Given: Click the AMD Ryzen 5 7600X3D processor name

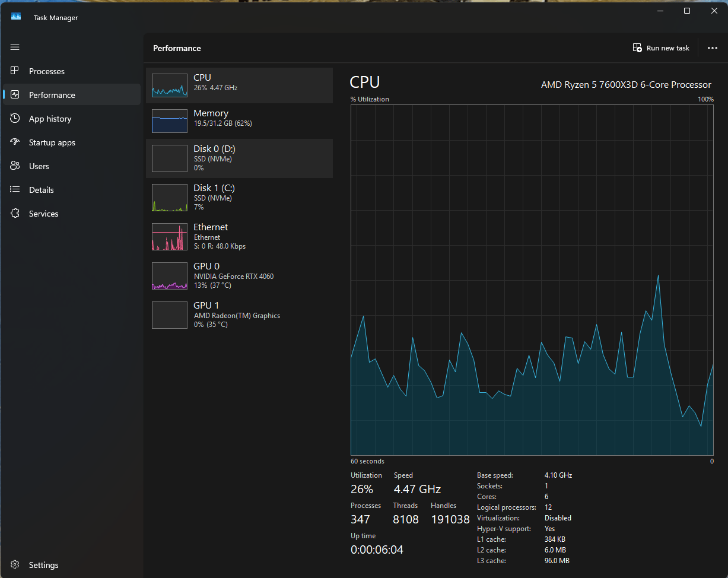Looking at the screenshot, I should (x=626, y=85).
